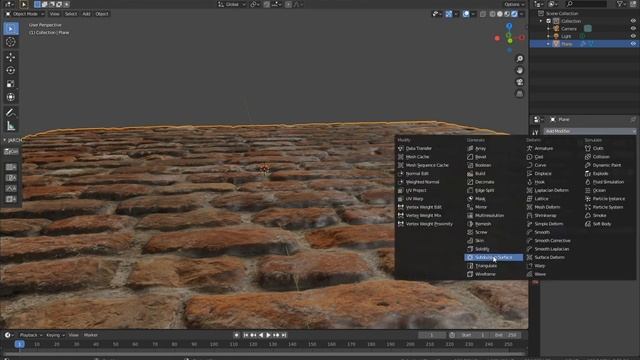Click the pan hand viewport gizmo
640x360 pixels.
pyautogui.click(x=520, y=71)
